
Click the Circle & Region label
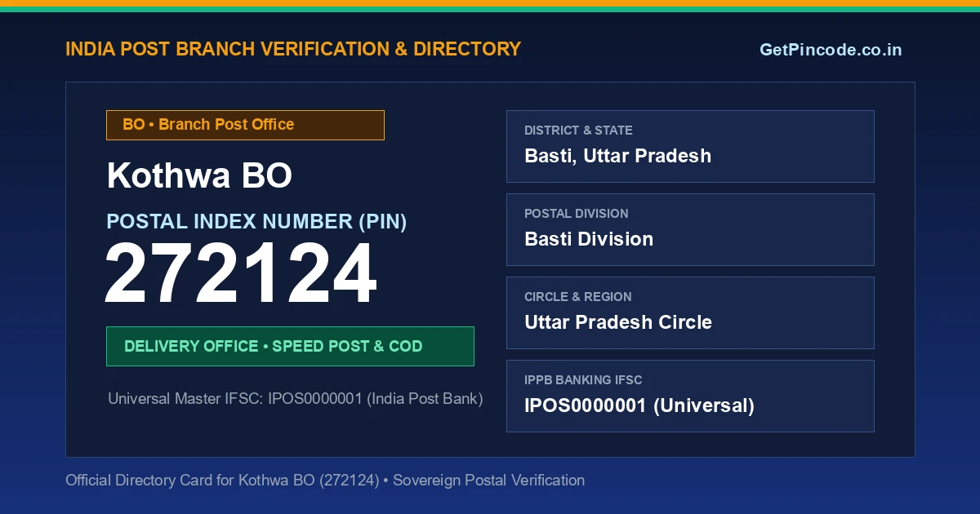[x=577, y=297]
